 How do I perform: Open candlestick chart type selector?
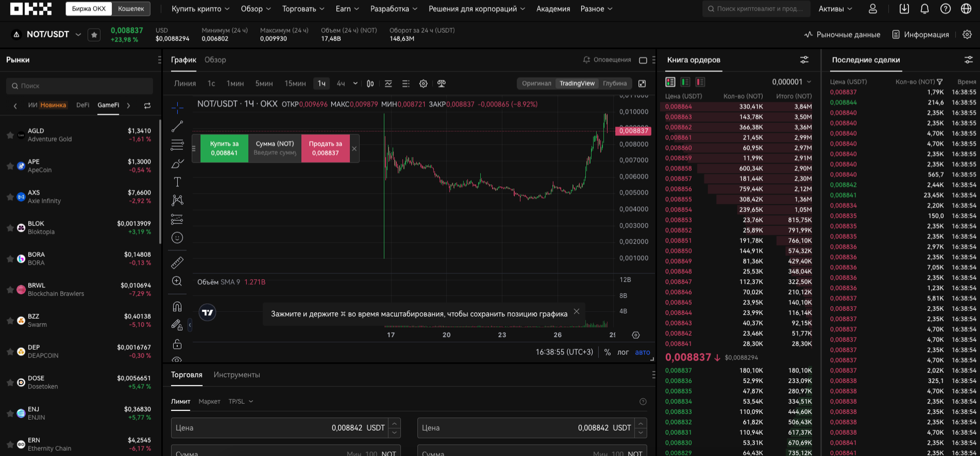(370, 84)
